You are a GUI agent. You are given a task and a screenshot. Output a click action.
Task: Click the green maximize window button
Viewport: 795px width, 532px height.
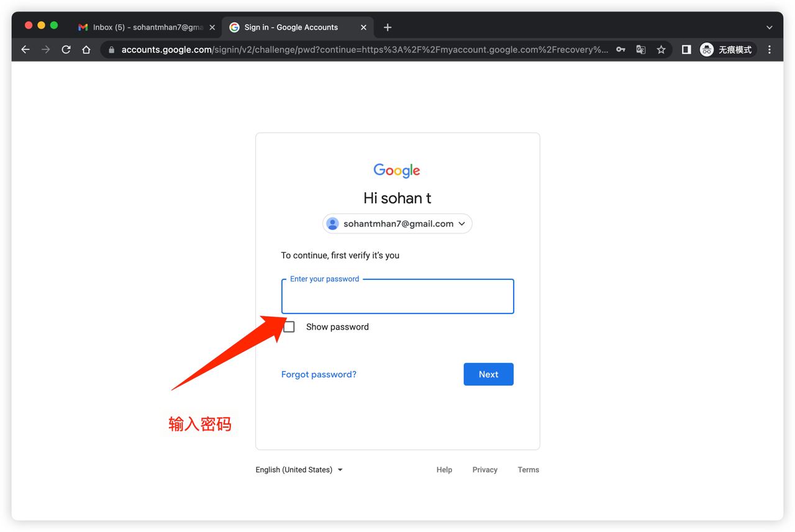pos(54,25)
